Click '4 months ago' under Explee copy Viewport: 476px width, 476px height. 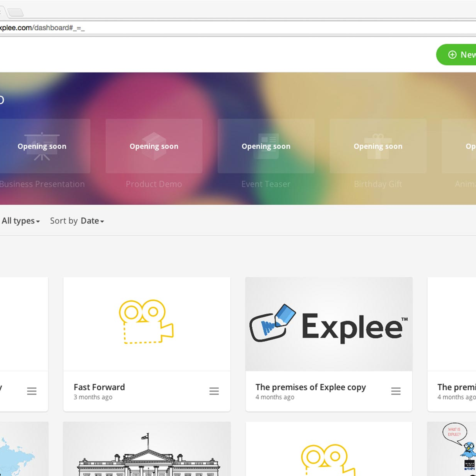point(275,397)
